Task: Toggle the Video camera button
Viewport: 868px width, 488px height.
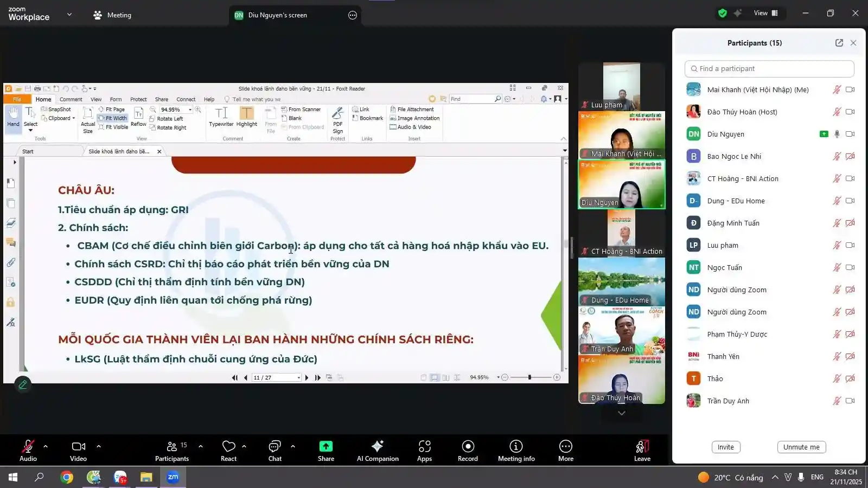Action: (78, 446)
